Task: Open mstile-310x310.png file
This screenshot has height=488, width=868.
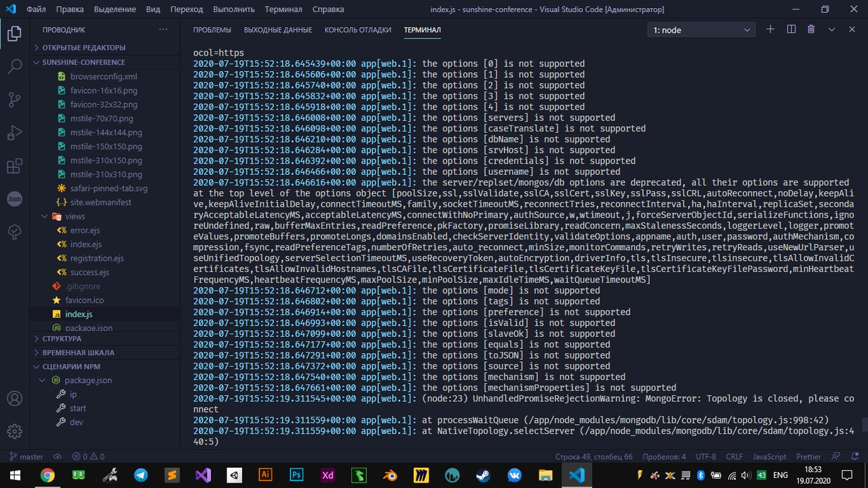Action: click(106, 174)
